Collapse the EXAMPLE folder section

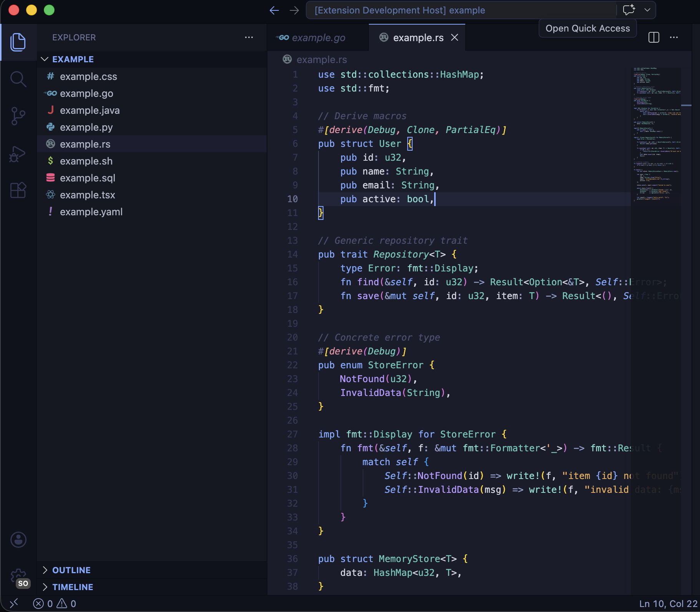pos(152,59)
